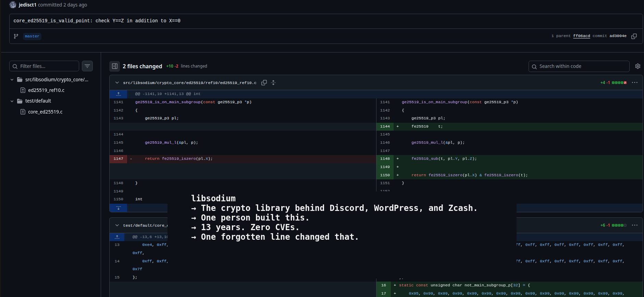644x297 pixels.
Task: Focus Search within code field
Action: (579, 66)
